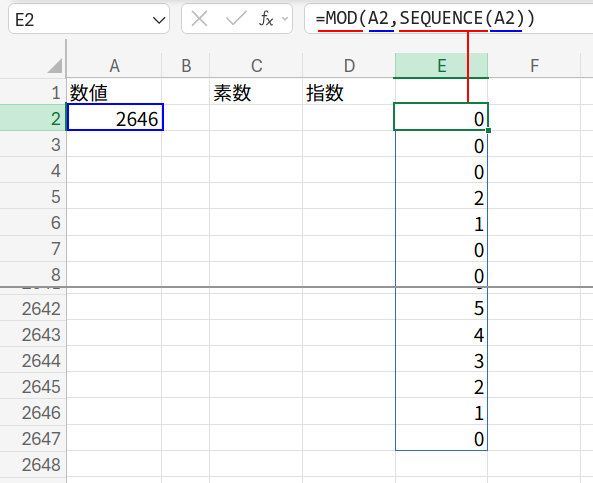Click the formula bar with MOD formula
This screenshot has width=593, height=483.
point(449,19)
